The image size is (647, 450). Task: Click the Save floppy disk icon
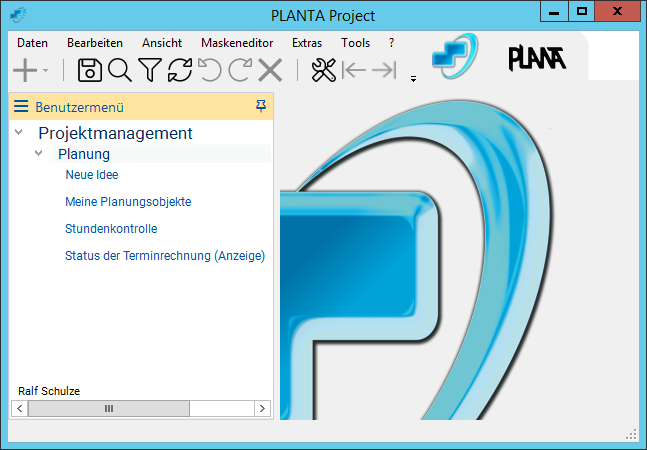(90, 70)
